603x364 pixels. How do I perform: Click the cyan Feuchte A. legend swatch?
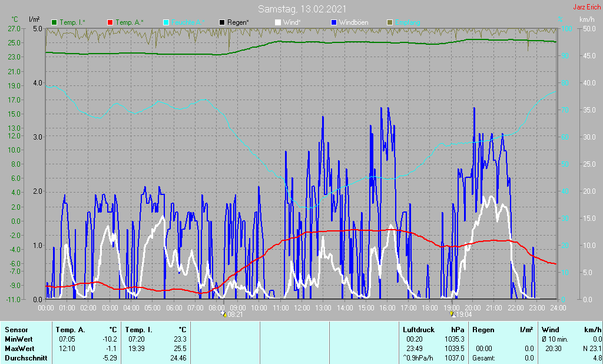point(165,22)
